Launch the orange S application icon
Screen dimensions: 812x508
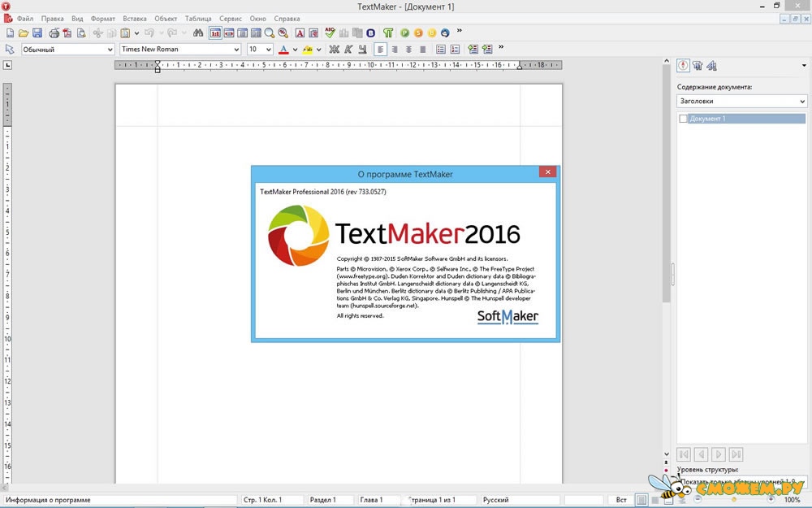[x=418, y=33]
